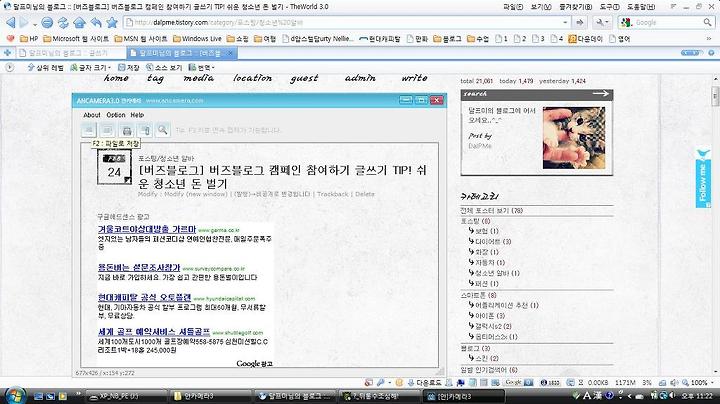Click the AnCamera first capture toolbar icon
The width and height of the screenshot is (720, 404).
click(x=89, y=130)
